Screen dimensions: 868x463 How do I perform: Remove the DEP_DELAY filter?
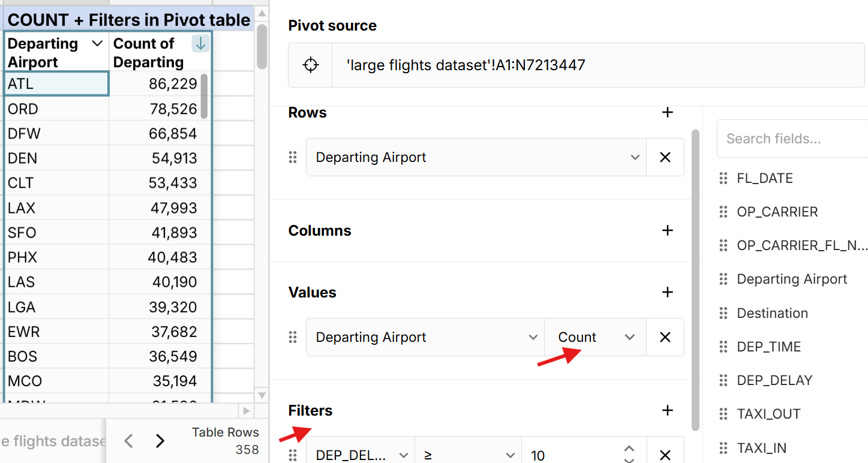(x=665, y=455)
